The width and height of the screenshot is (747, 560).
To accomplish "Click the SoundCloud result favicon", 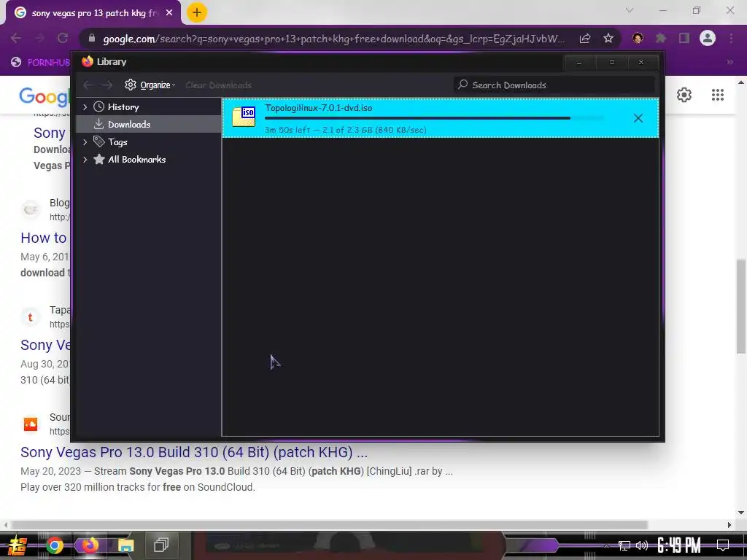I will (31, 424).
